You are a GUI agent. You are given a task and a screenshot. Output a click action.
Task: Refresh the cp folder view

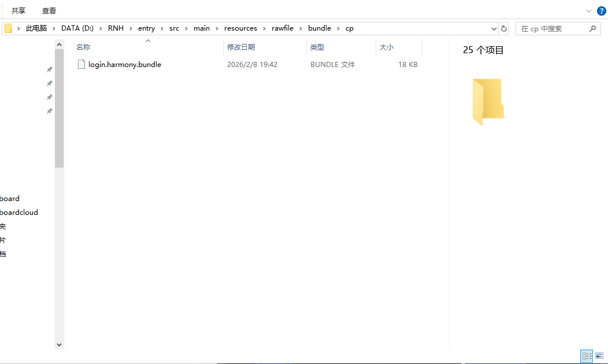504,29
